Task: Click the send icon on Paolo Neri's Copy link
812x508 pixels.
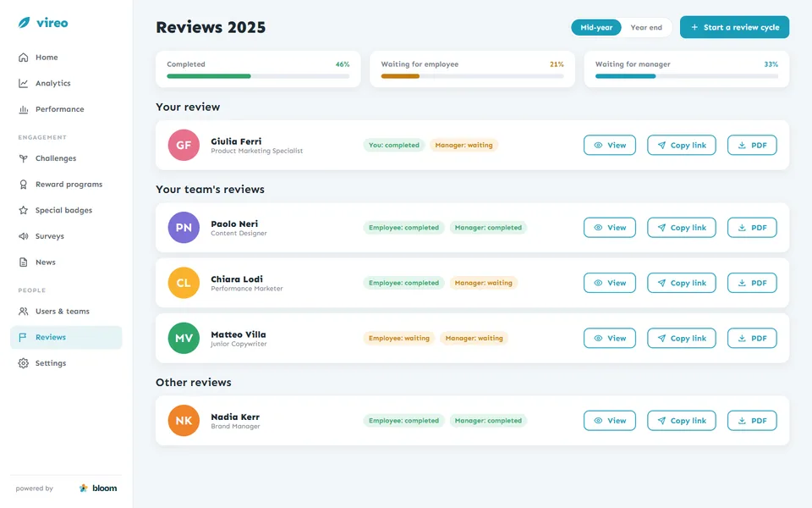Action: tap(661, 228)
